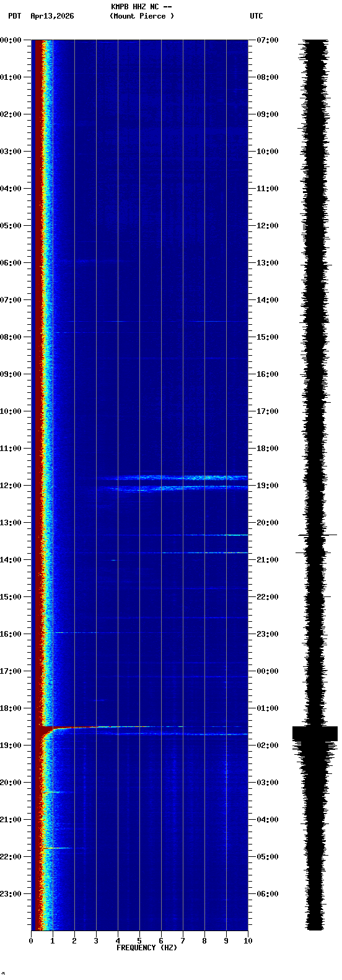The width and height of the screenshot is (342, 980).
Task: Click the 10 Hz frequency tick label
Action: tap(248, 941)
